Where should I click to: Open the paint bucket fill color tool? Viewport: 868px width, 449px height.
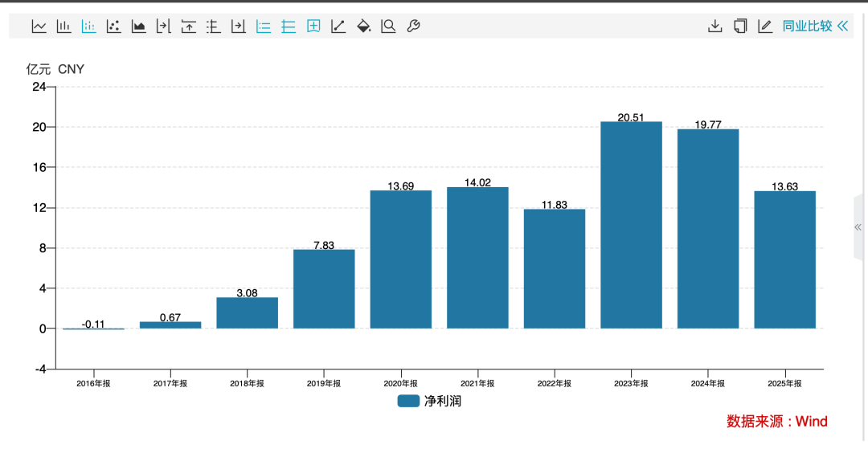363,26
